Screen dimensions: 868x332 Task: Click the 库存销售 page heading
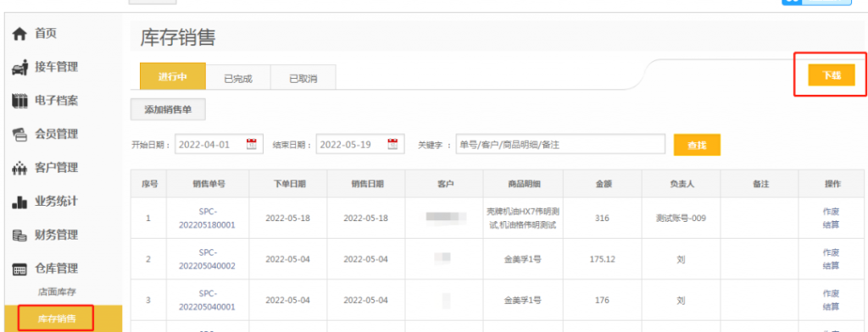pyautogui.click(x=178, y=37)
